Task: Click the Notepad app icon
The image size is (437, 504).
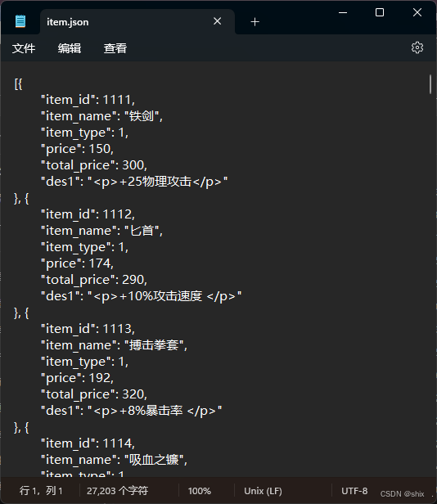Action: (20, 21)
